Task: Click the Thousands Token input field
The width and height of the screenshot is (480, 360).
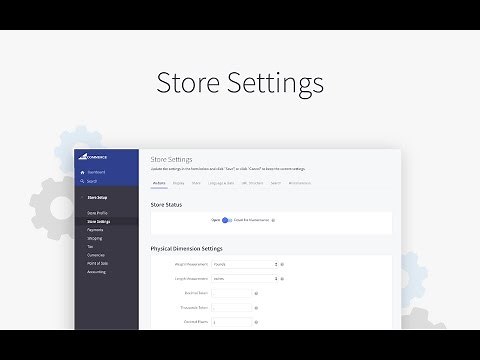Action: [x=232, y=308]
